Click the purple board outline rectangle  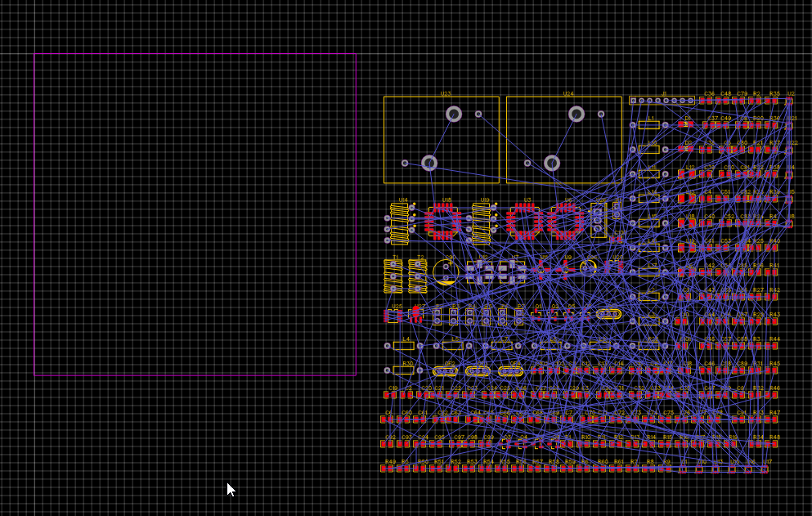(x=34, y=213)
